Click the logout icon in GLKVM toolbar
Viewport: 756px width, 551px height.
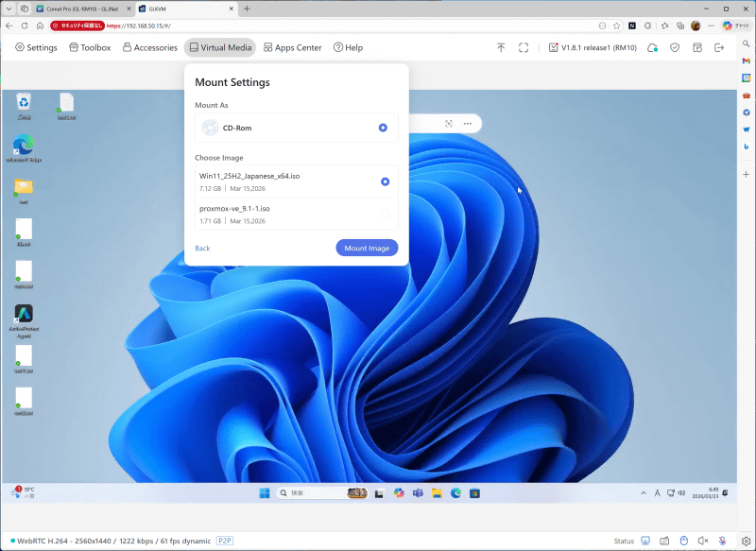coord(719,47)
